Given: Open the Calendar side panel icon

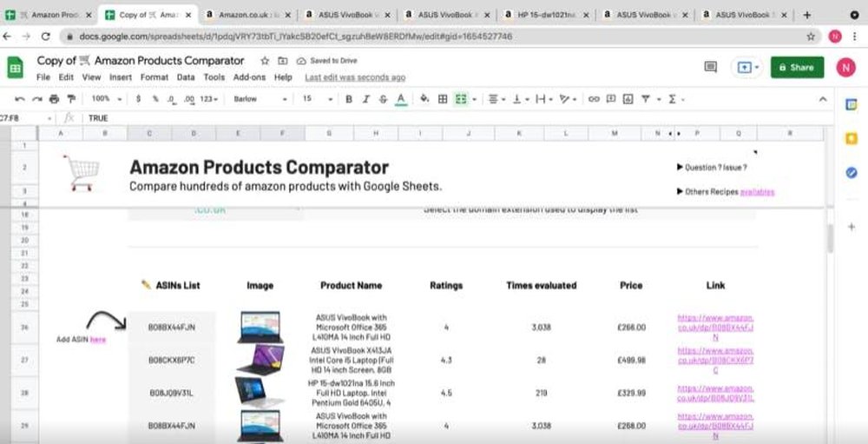Looking at the screenshot, I should click(852, 105).
